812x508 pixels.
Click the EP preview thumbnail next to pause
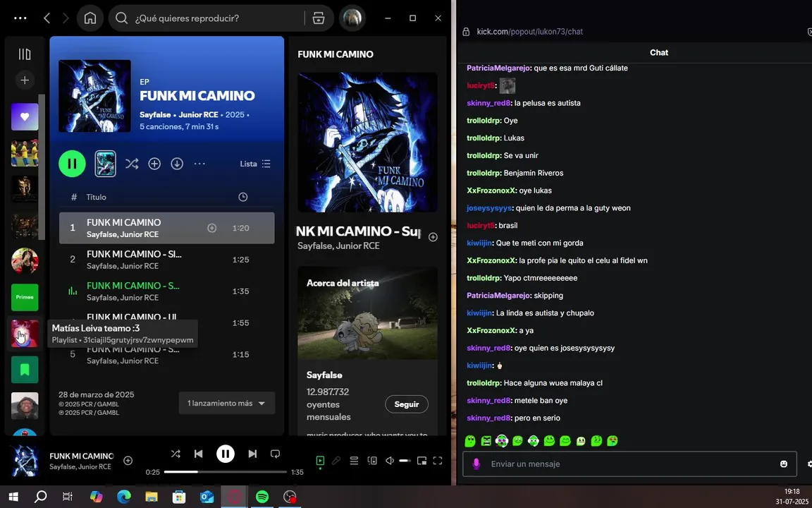pyautogui.click(x=105, y=164)
